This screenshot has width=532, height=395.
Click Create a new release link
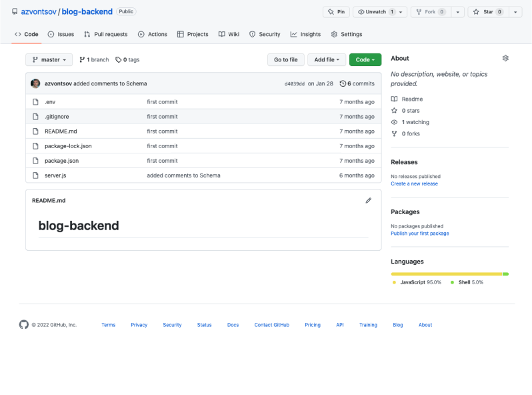pyautogui.click(x=414, y=183)
